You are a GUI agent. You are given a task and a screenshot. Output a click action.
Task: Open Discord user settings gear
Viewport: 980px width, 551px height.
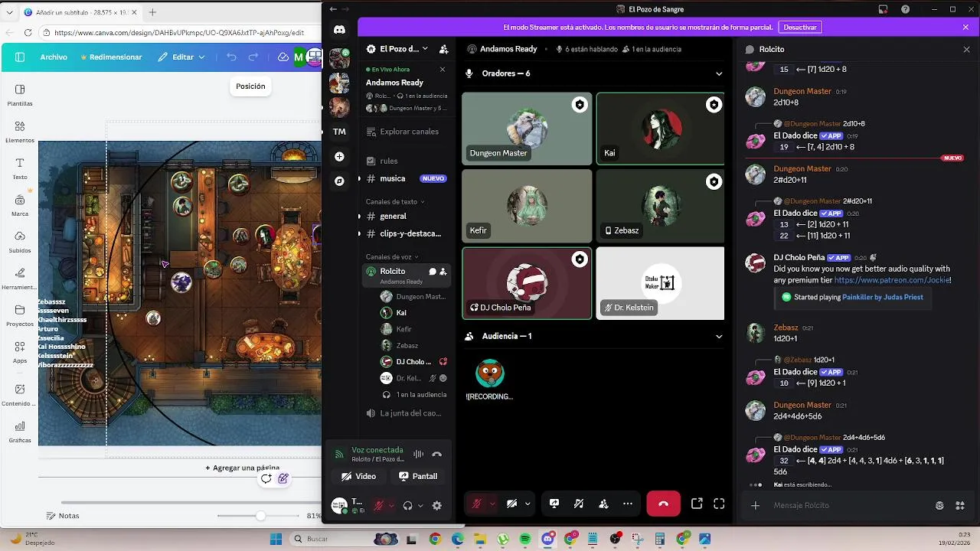(437, 506)
